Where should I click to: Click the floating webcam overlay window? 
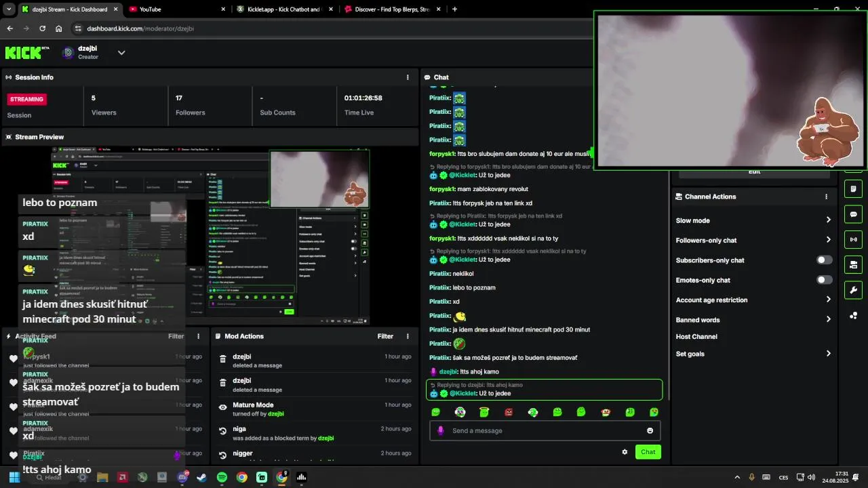[730, 90]
